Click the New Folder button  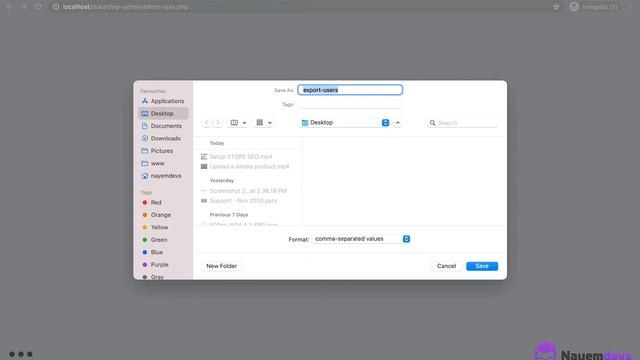tap(222, 266)
